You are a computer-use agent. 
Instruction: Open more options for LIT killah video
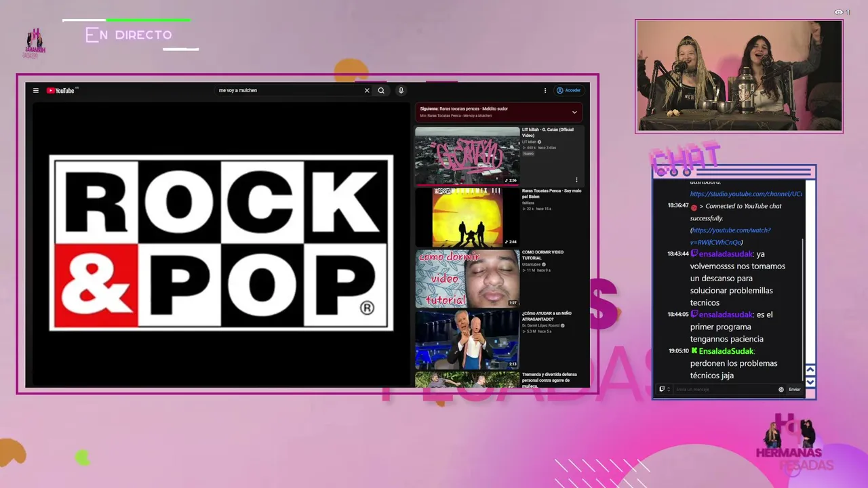pos(576,180)
